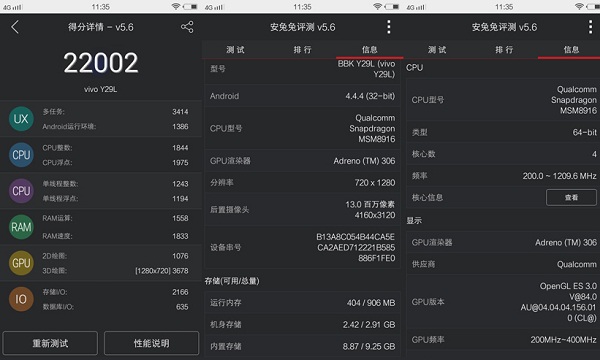
Task: Select the multitasking score 3414
Action: coord(180,112)
